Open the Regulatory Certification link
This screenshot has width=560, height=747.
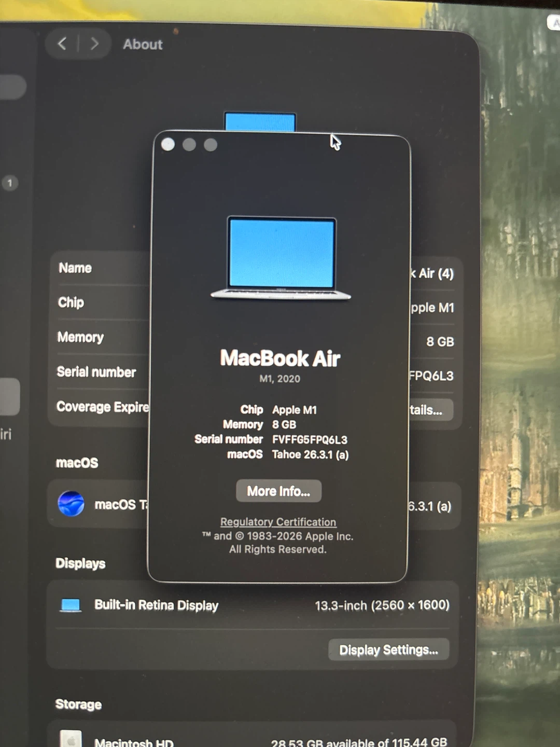point(278,522)
